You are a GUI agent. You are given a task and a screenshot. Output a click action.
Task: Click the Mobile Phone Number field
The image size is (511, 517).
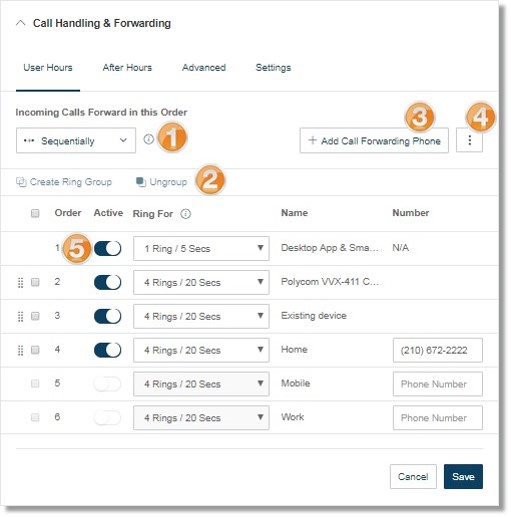(x=438, y=384)
